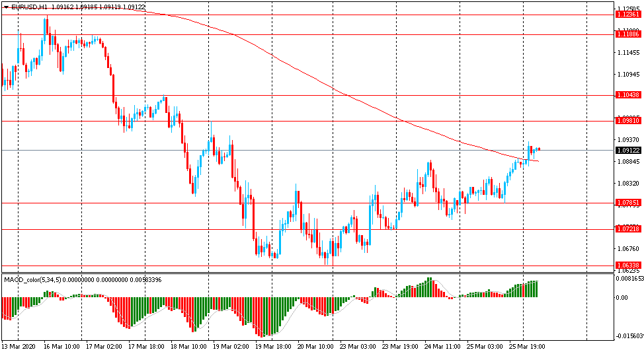The height and width of the screenshot is (354, 644).
Task: Click the 1.08320 price scale value
Action: click(x=628, y=183)
